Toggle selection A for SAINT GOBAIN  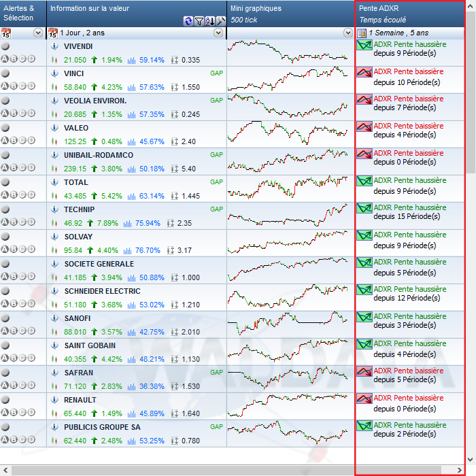coord(5,358)
